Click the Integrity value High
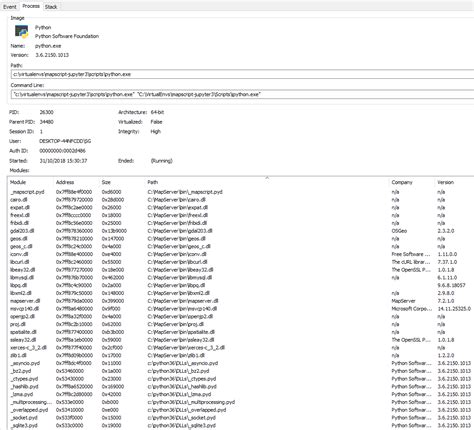The width and height of the screenshot is (474, 430). (155, 132)
